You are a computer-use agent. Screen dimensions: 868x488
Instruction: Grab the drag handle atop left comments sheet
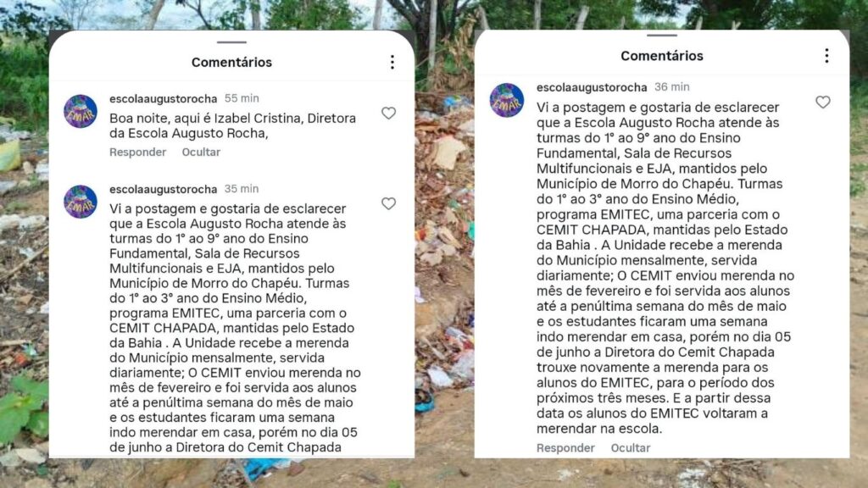point(231,42)
